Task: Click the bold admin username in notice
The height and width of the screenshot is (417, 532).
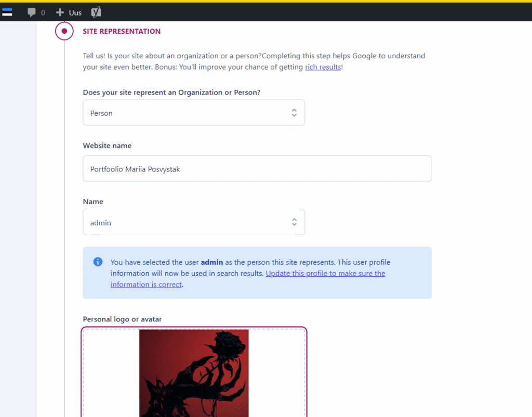Action: [x=212, y=262]
